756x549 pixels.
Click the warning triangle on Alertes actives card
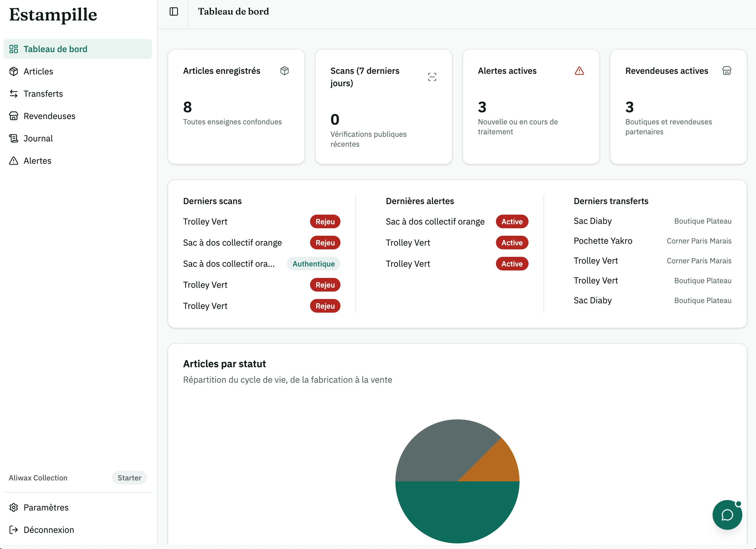point(579,71)
